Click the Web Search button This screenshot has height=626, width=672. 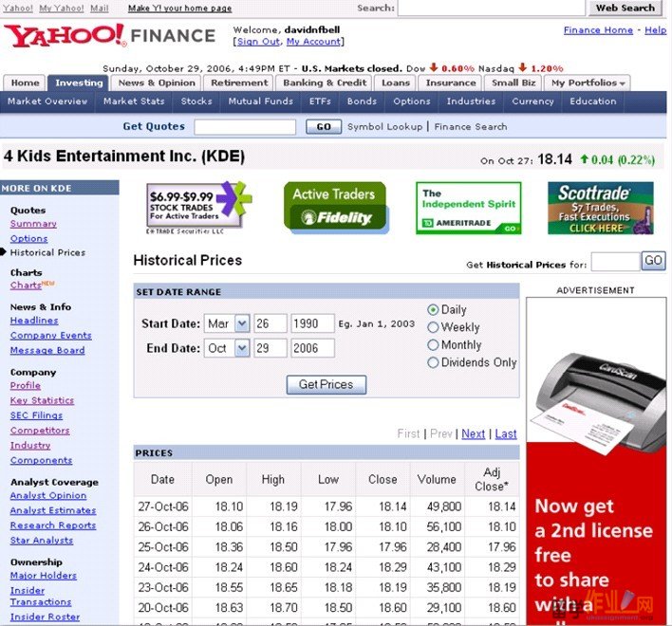point(625,8)
